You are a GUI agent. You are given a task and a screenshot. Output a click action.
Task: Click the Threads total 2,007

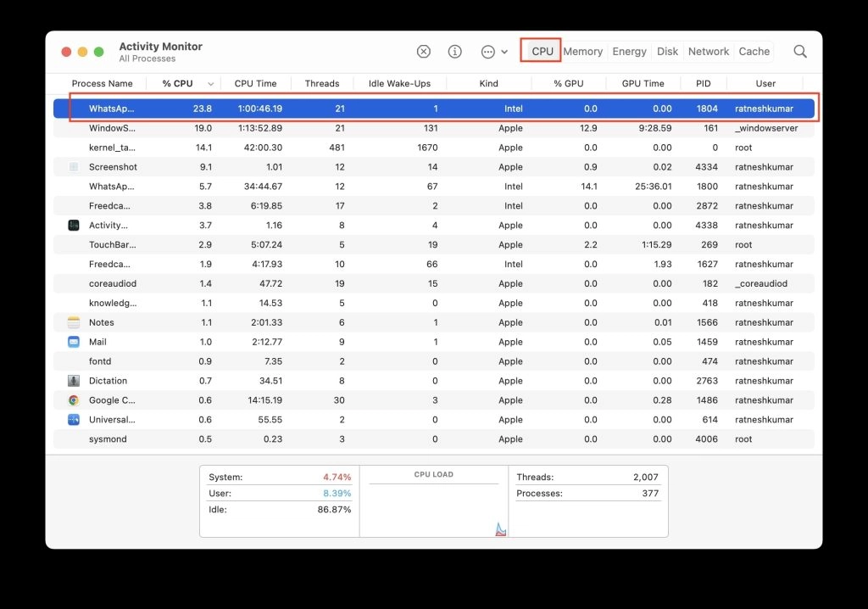(x=645, y=478)
